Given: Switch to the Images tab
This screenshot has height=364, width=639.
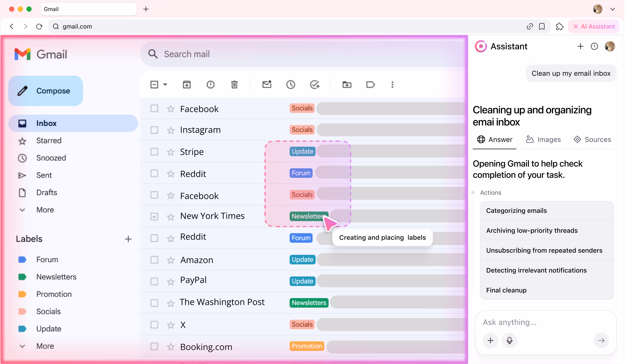Looking at the screenshot, I should pos(543,140).
